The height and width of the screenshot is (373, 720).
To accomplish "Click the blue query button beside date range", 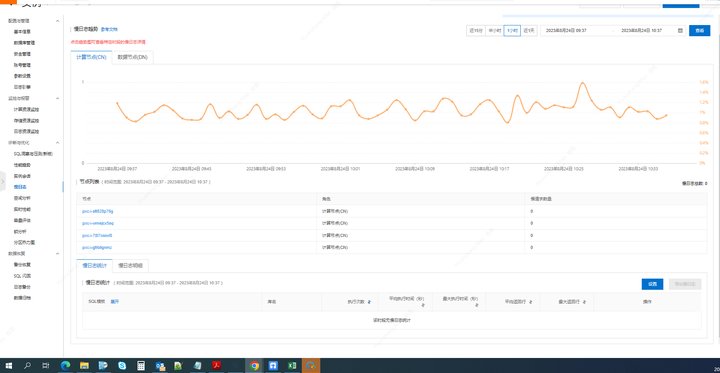I will [699, 31].
